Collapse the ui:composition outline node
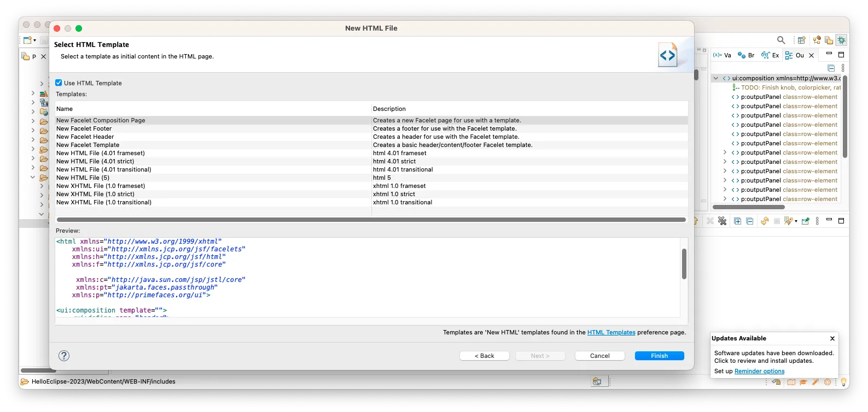The width and height of the screenshot is (868, 412). click(x=716, y=78)
